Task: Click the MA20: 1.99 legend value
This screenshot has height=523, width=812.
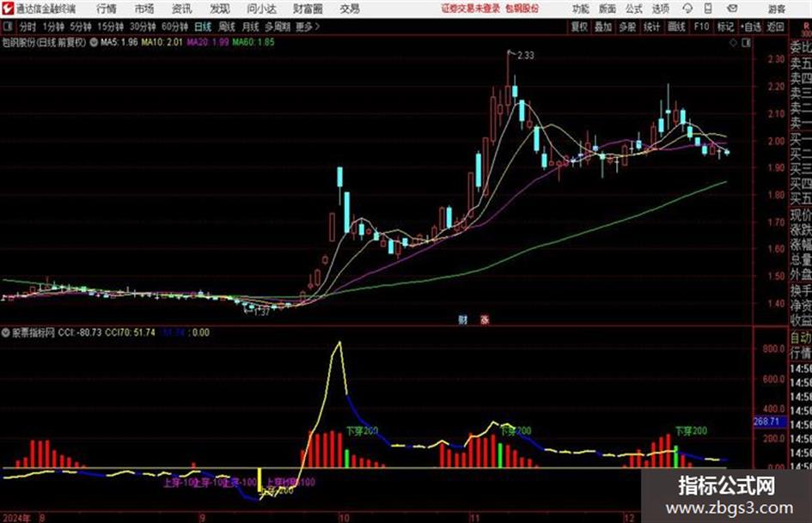Action: (x=207, y=42)
